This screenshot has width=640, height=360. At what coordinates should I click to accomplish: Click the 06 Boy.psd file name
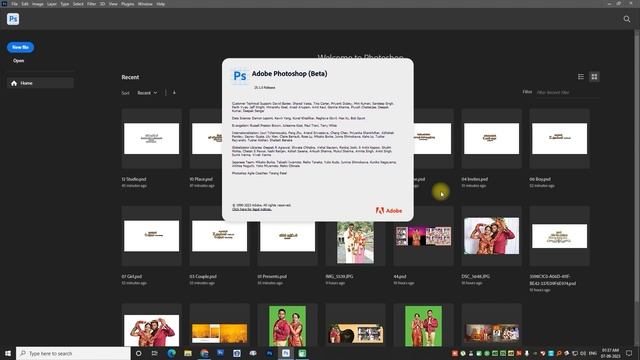pos(540,179)
